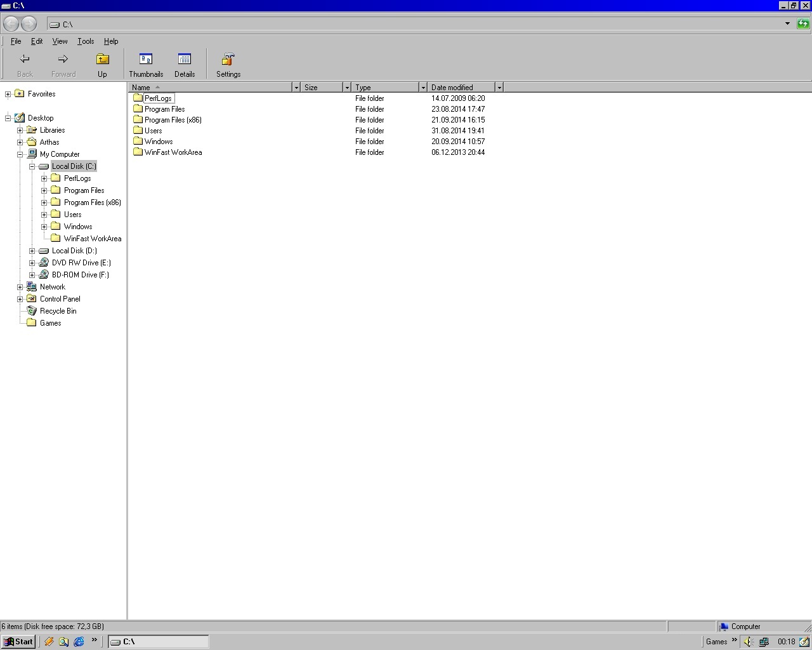Expand the Libraries tree node
The width and height of the screenshot is (812, 650).
(x=20, y=130)
